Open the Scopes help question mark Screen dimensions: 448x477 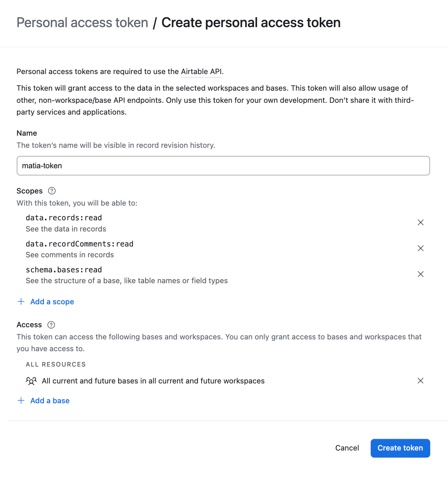(x=52, y=191)
